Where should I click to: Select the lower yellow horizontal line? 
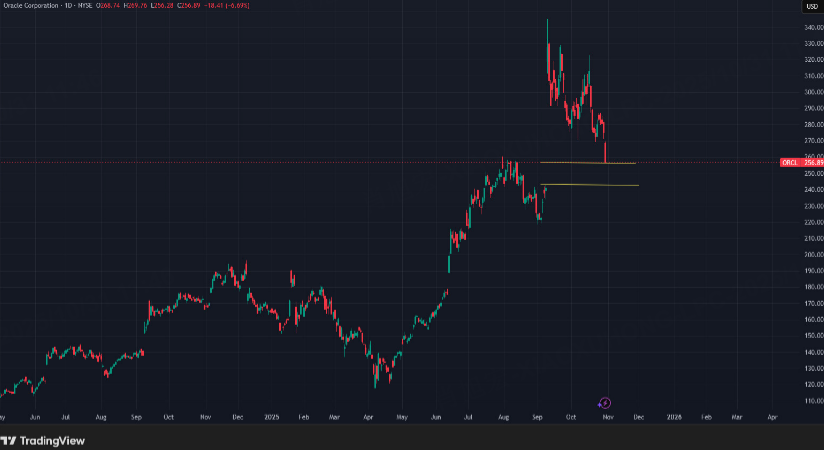[x=590, y=185]
